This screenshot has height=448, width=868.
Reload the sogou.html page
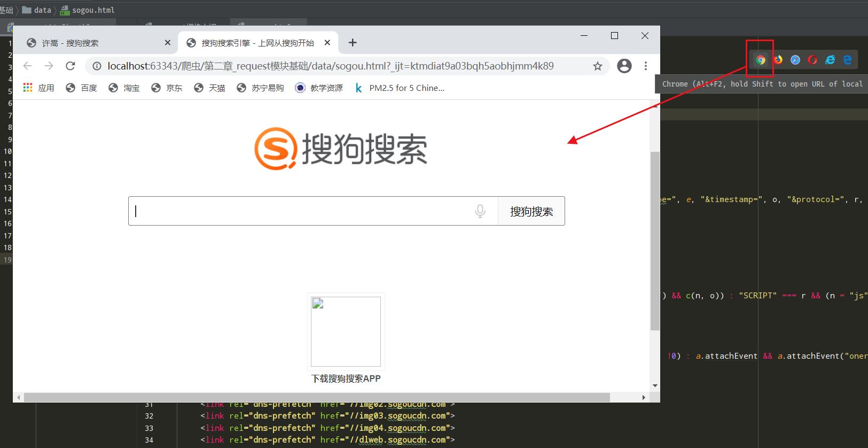pos(70,66)
